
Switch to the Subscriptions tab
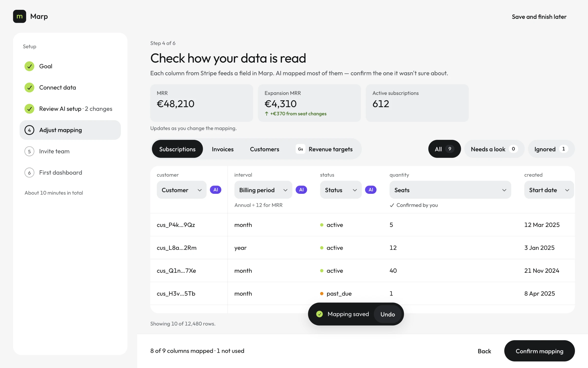177,149
